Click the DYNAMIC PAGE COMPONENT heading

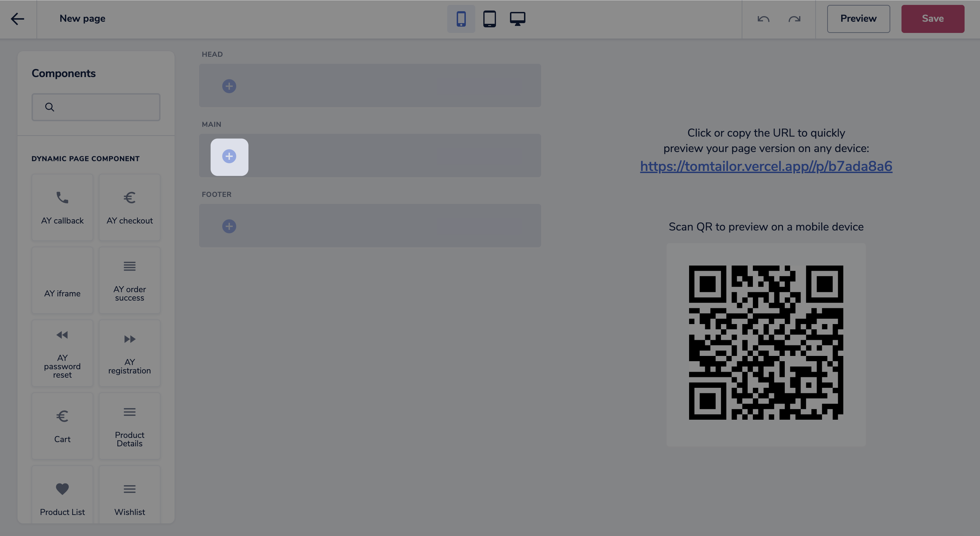pos(85,159)
